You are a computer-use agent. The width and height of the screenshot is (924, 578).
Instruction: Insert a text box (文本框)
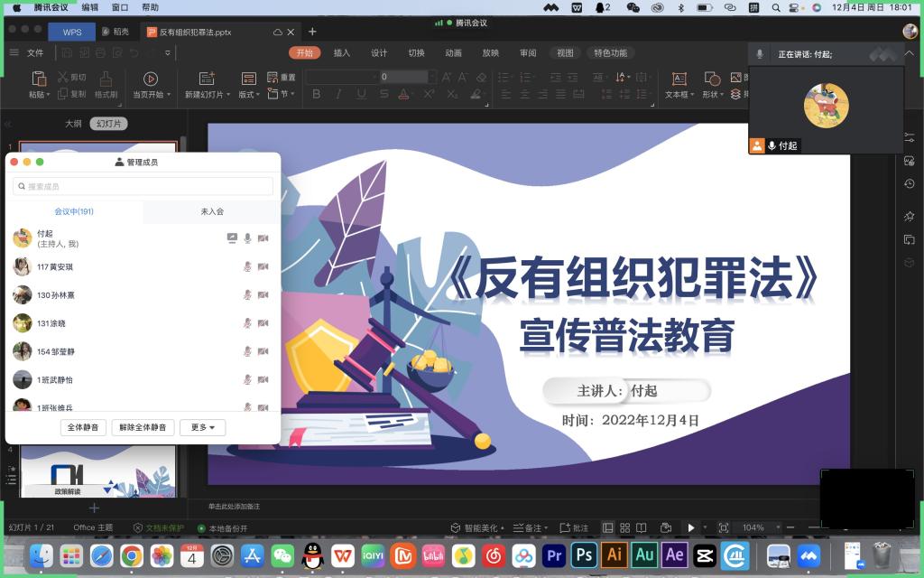[x=679, y=79]
